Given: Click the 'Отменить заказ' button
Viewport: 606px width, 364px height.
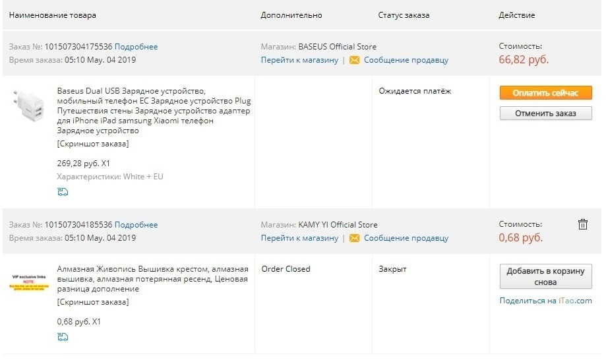Looking at the screenshot, I should (545, 113).
